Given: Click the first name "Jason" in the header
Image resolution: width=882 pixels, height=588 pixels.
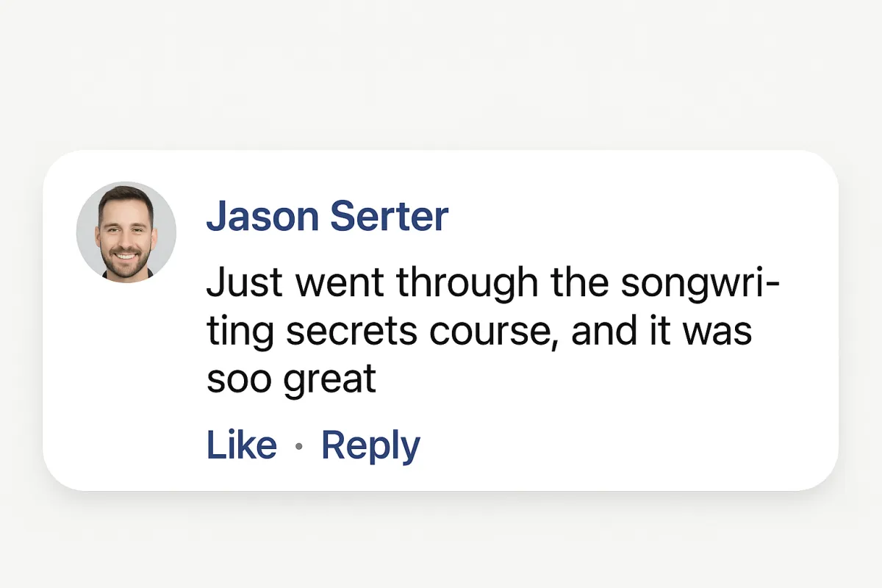Looking at the screenshot, I should tap(262, 217).
